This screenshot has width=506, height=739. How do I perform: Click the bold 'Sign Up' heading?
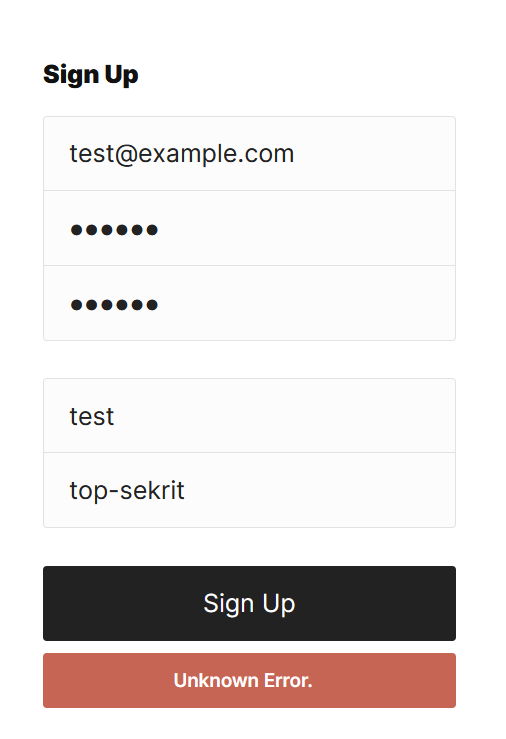coord(90,75)
